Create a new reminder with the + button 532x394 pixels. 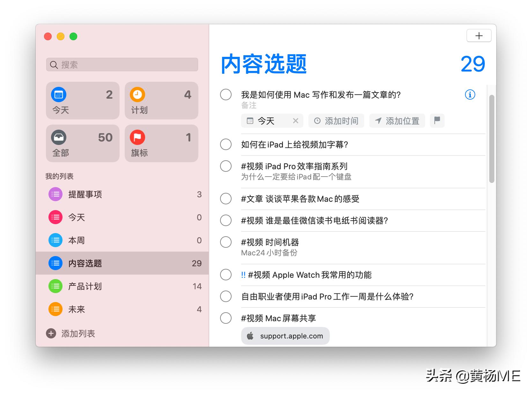[x=479, y=35]
